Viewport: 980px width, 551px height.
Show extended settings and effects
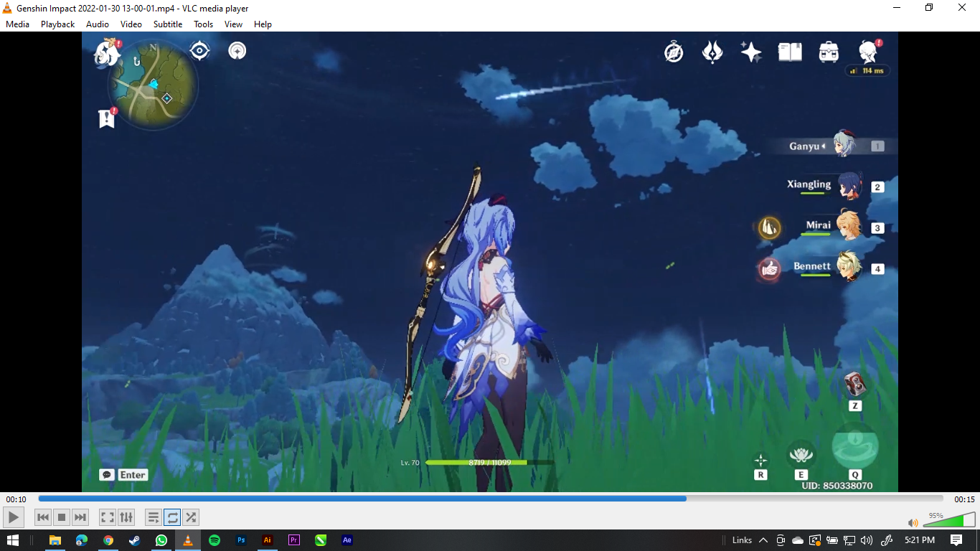click(126, 517)
